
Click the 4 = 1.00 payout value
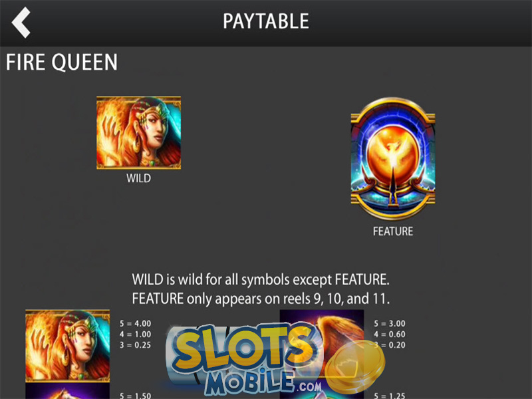(x=135, y=334)
